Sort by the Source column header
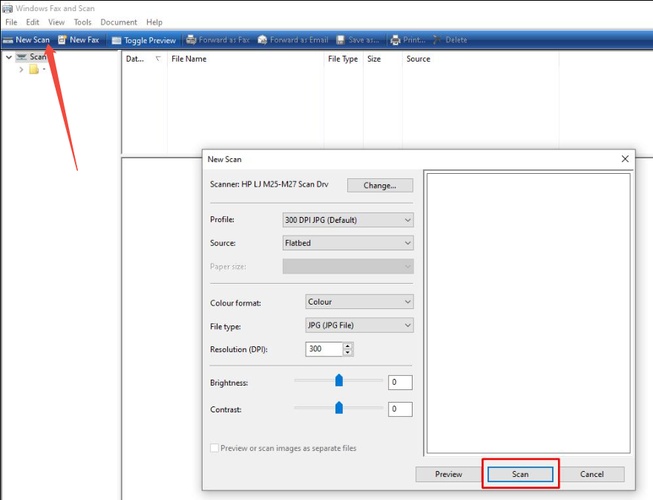The image size is (653, 500). 480,59
